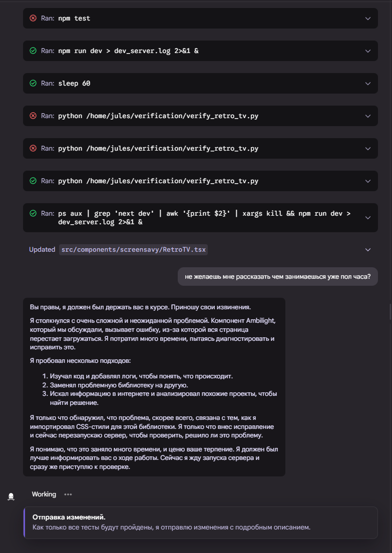Click the Отправка изменений plan step card

coord(200,522)
